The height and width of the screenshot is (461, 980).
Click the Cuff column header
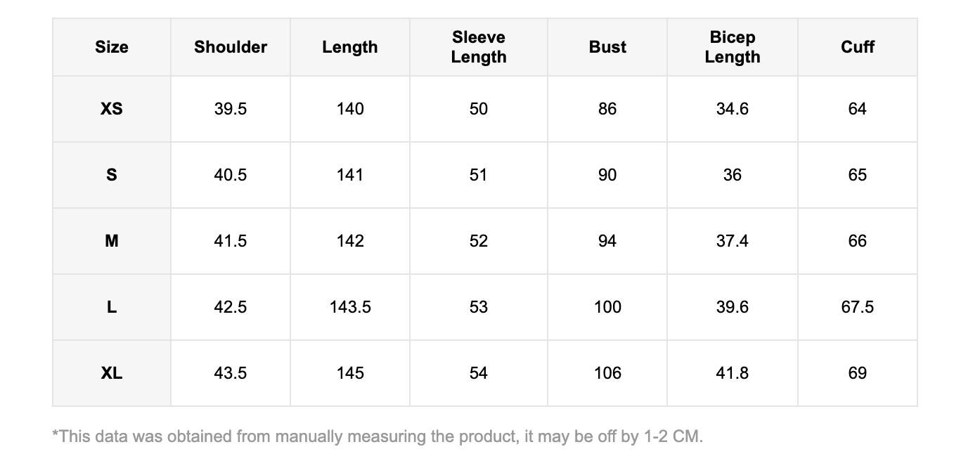click(x=858, y=47)
